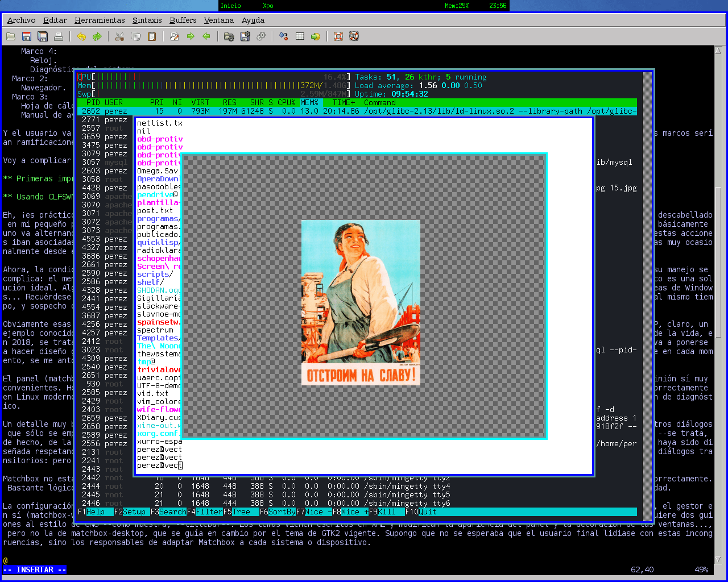
Task: Click the Save session floppy-gear icon
Action: (245, 36)
